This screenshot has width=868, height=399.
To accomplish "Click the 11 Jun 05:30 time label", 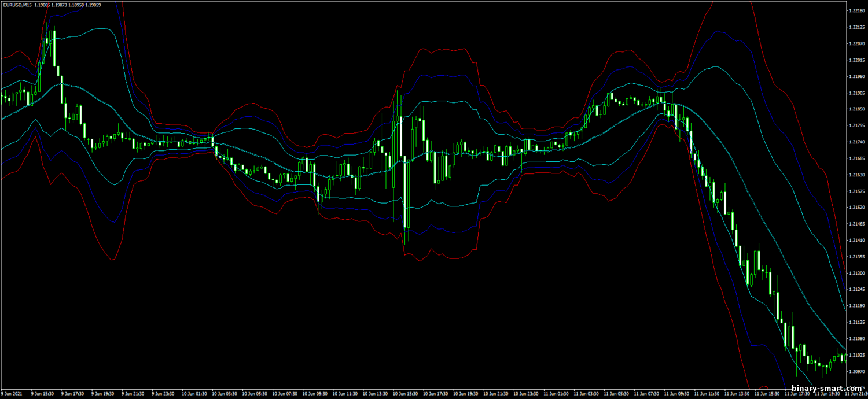I will (x=616, y=394).
